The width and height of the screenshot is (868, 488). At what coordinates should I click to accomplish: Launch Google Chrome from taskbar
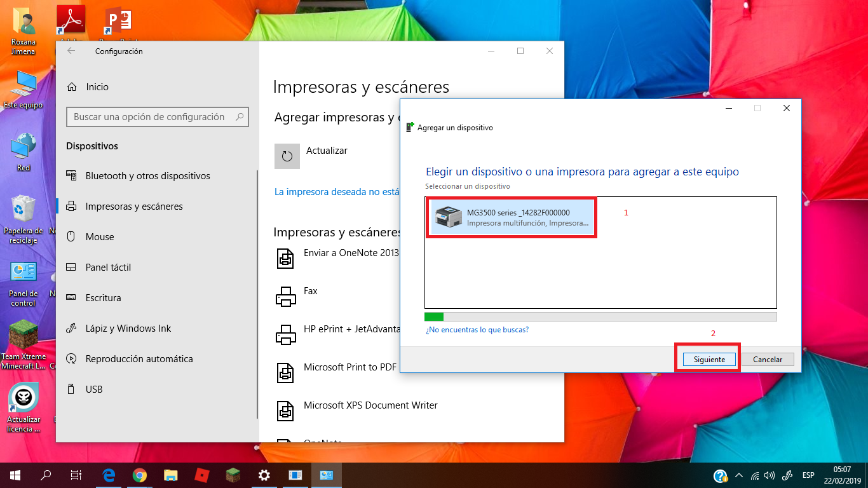click(x=140, y=475)
